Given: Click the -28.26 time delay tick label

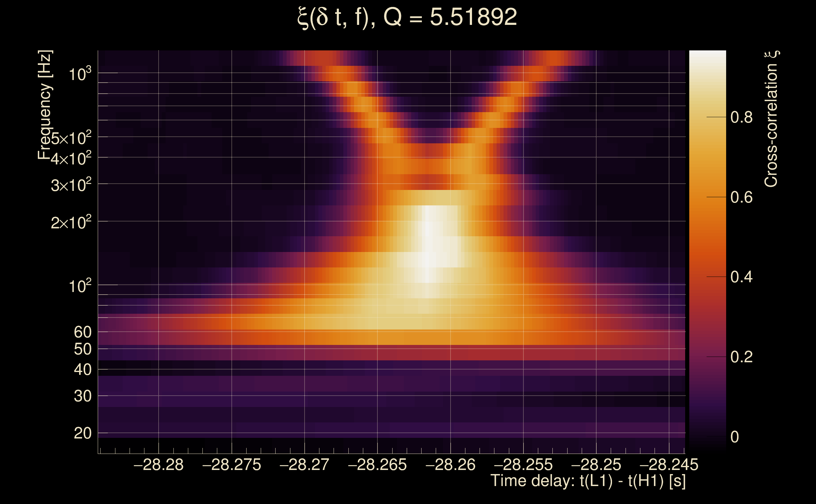Looking at the screenshot, I should tap(450, 465).
